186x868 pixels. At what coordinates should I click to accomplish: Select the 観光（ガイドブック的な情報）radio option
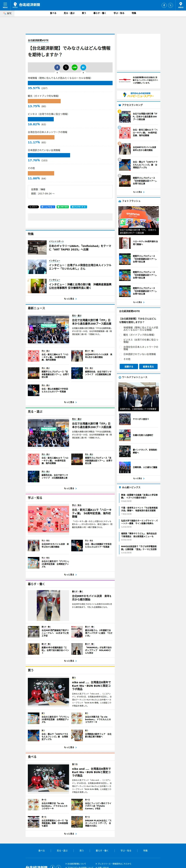pos(121,335)
